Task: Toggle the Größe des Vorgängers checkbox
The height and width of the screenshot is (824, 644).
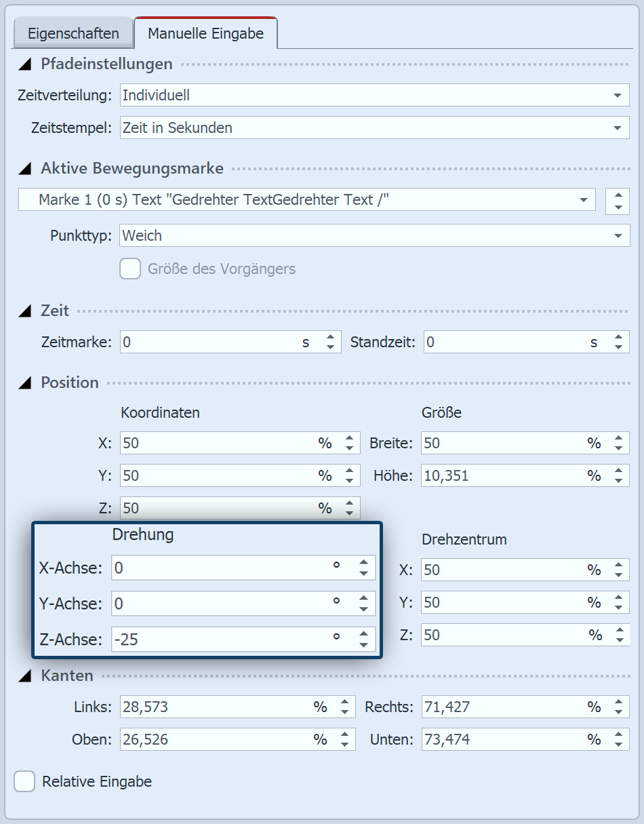Action: (x=130, y=269)
